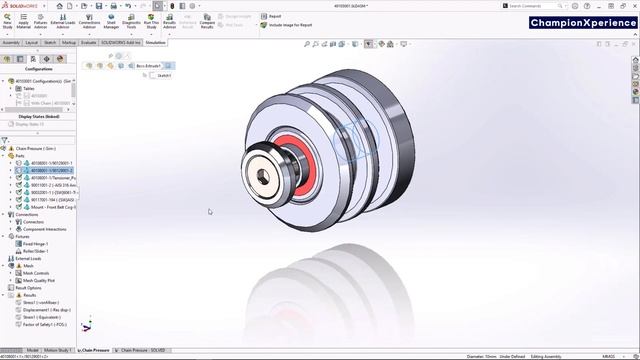Switch to SOLIDWORKS Add-Ins tab
The image size is (640, 360).
tap(120, 42)
